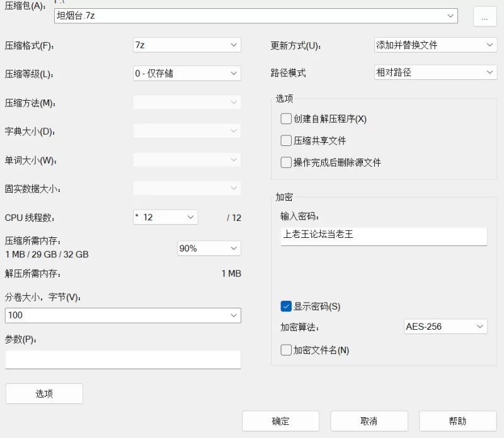Open the archive name 坦烟台.7z dropdown
This screenshot has width=504, height=438.
coord(256,16)
